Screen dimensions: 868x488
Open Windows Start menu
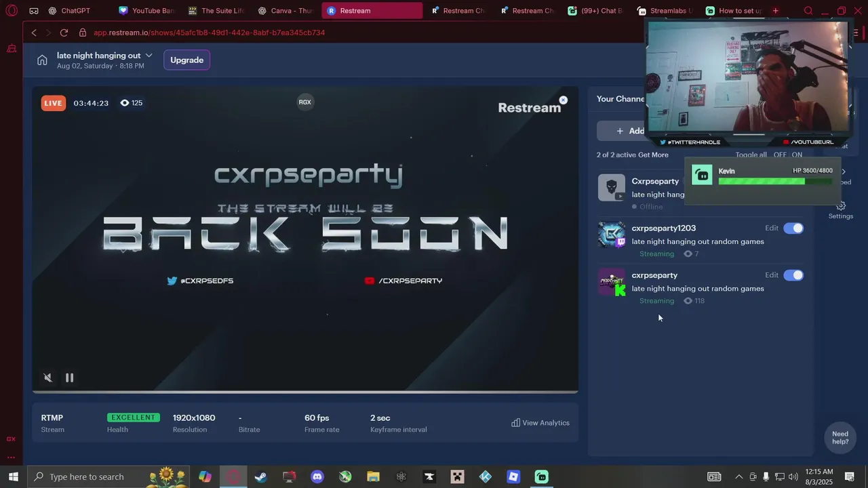[x=12, y=476]
